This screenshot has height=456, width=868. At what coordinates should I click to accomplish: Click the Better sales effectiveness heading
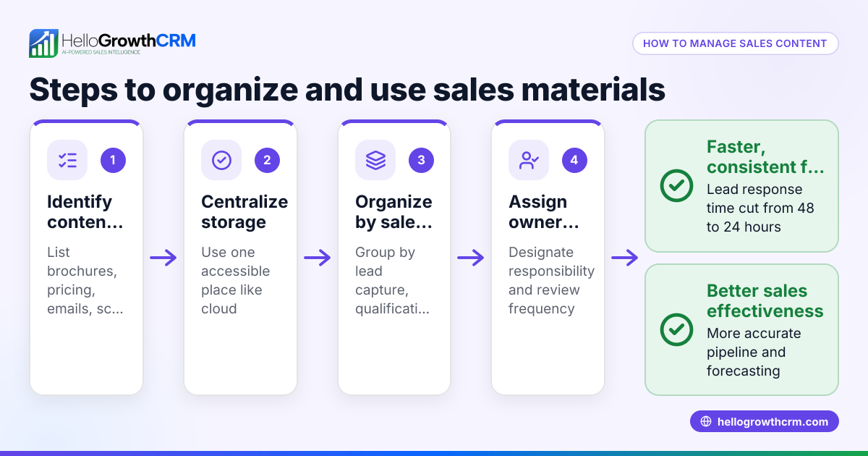click(765, 301)
